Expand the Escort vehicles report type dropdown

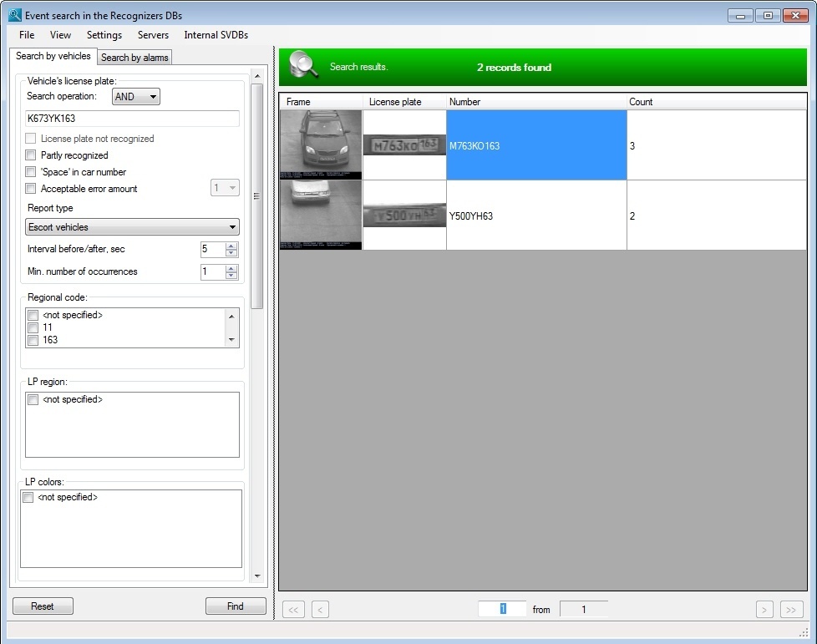[132, 227]
